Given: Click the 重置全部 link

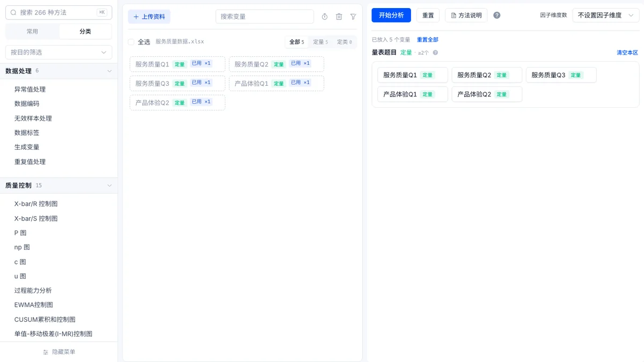Looking at the screenshot, I should (428, 40).
